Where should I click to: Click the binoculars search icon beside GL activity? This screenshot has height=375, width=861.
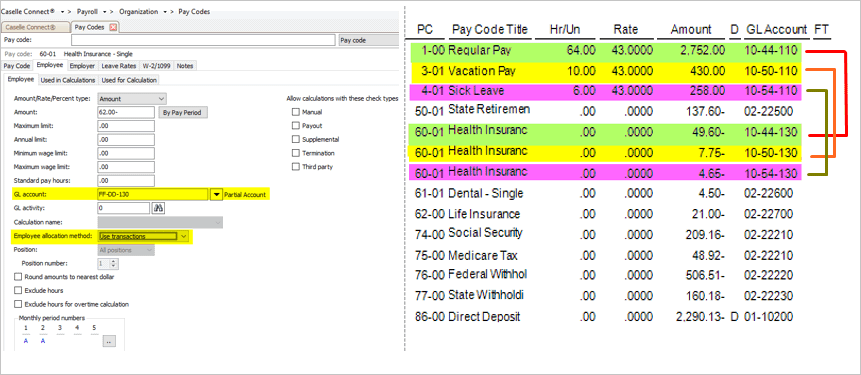click(160, 208)
